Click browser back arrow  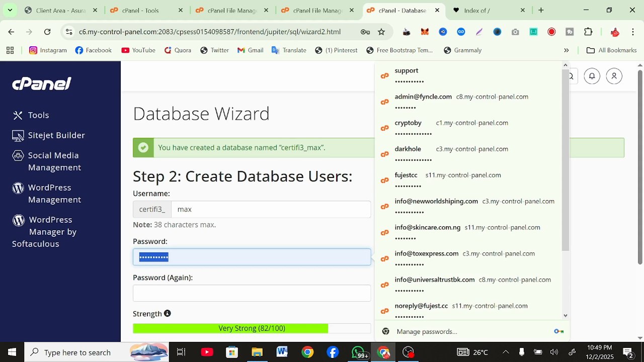click(x=11, y=32)
